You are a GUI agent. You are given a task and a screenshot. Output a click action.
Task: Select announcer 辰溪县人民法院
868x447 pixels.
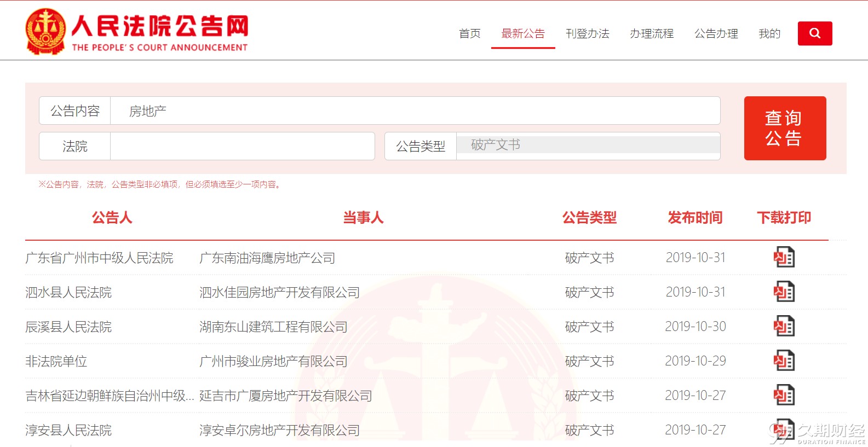pos(68,327)
